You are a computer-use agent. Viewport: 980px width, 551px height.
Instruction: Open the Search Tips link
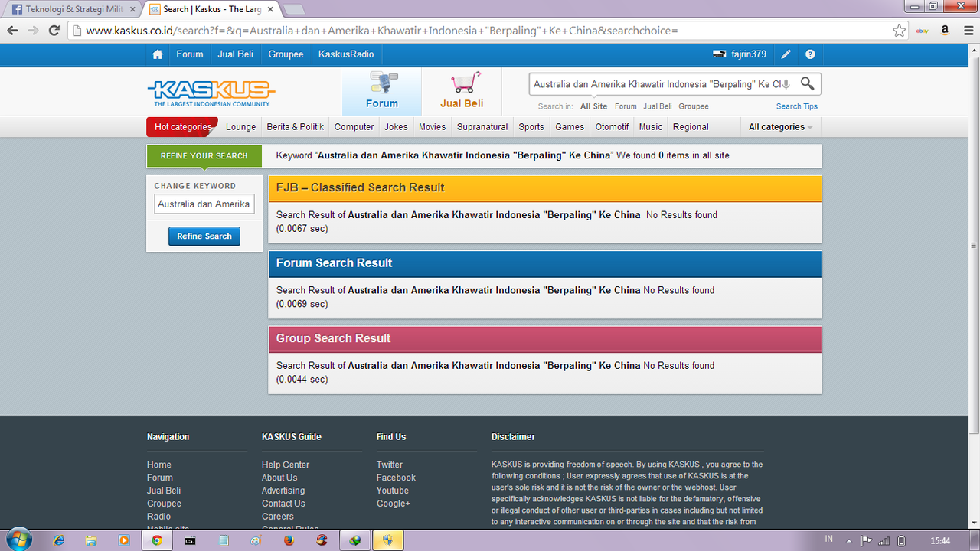point(797,106)
